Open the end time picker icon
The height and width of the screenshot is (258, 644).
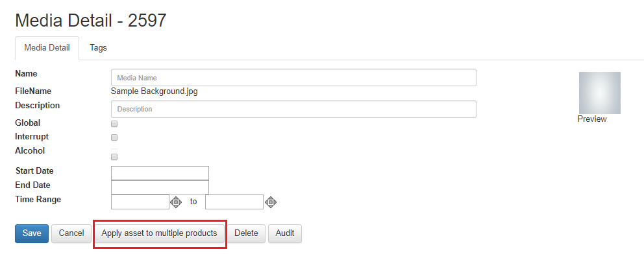(270, 202)
